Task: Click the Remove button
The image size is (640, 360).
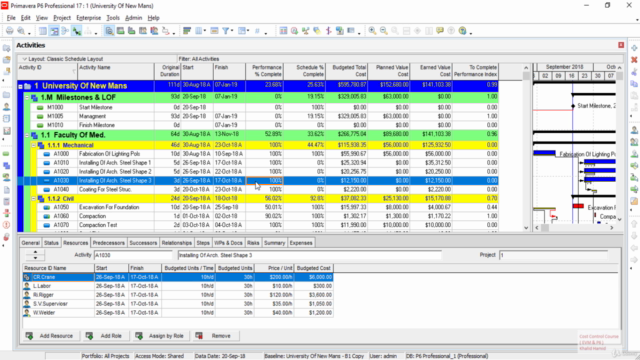Action: tap(216, 336)
